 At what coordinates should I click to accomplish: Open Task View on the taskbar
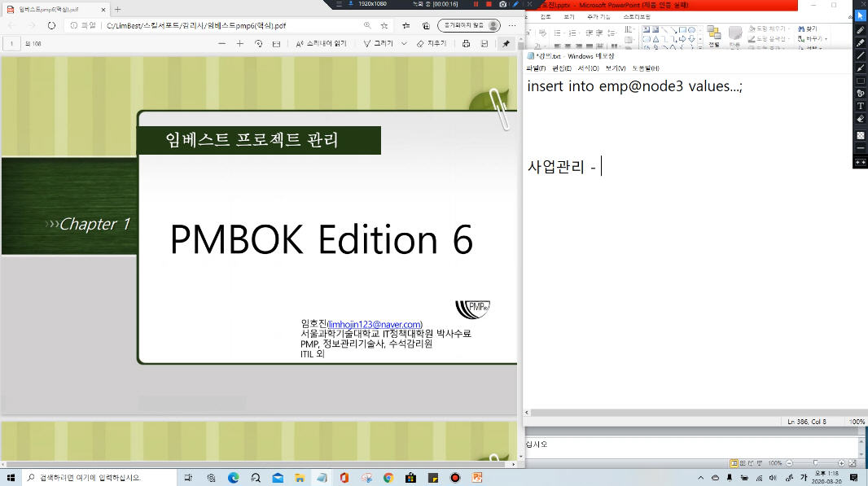coord(188,478)
